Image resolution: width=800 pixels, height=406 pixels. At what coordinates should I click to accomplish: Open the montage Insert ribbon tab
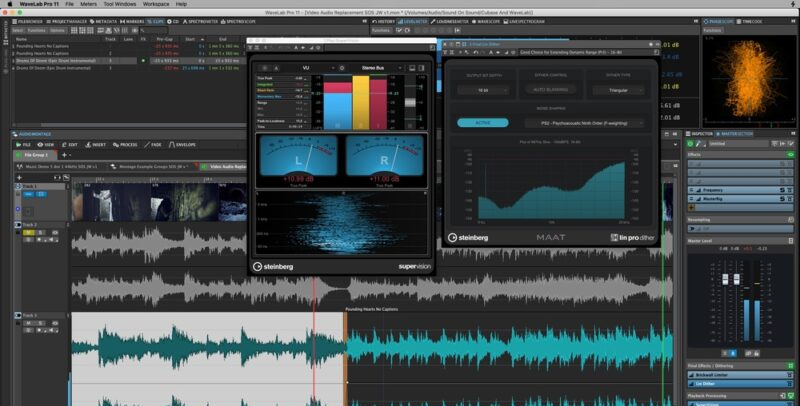pyautogui.click(x=95, y=145)
